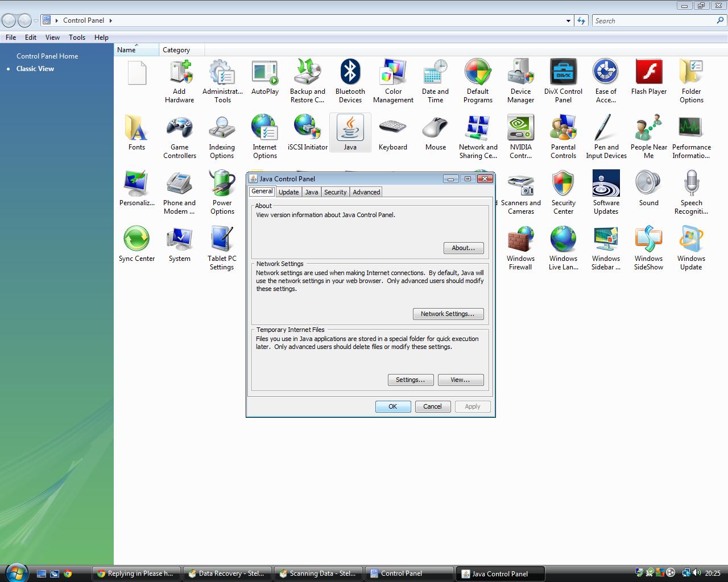
Task: Select the Java icon
Action: point(350,133)
